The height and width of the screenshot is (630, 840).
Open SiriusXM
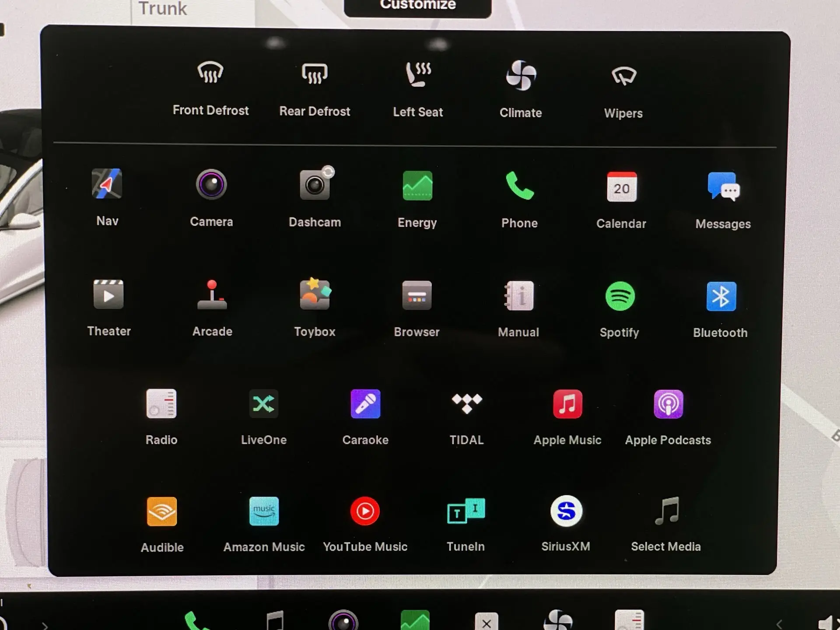coord(566,524)
